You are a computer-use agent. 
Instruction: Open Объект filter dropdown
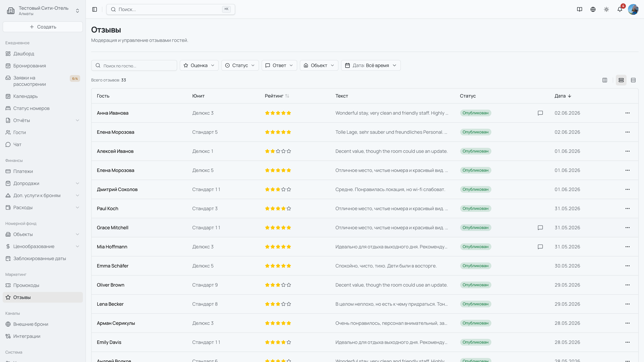coord(319,65)
